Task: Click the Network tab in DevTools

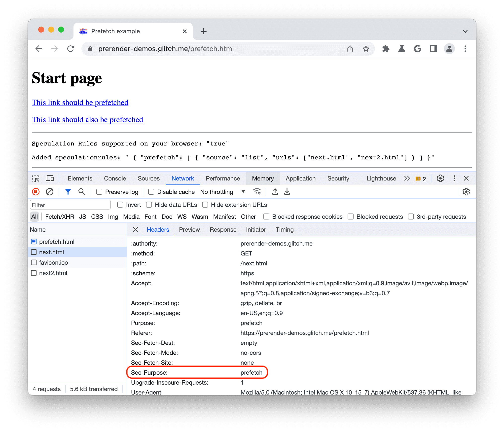Action: (x=182, y=179)
